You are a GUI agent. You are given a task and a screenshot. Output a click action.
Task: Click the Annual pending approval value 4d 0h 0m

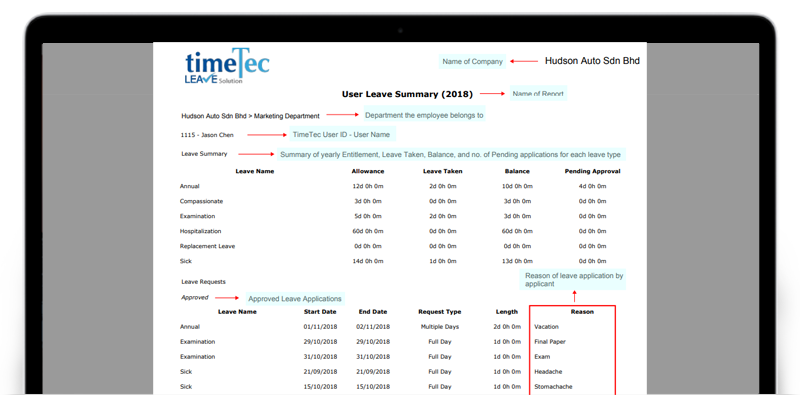592,186
